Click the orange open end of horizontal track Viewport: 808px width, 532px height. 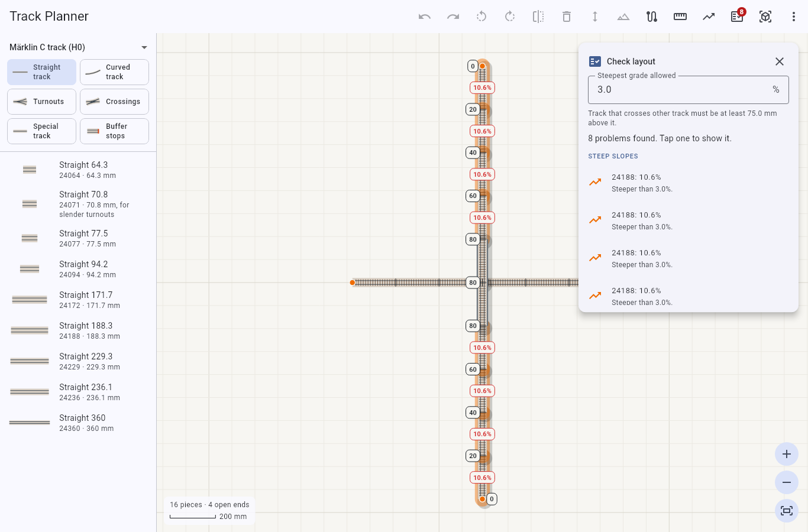[353, 283]
